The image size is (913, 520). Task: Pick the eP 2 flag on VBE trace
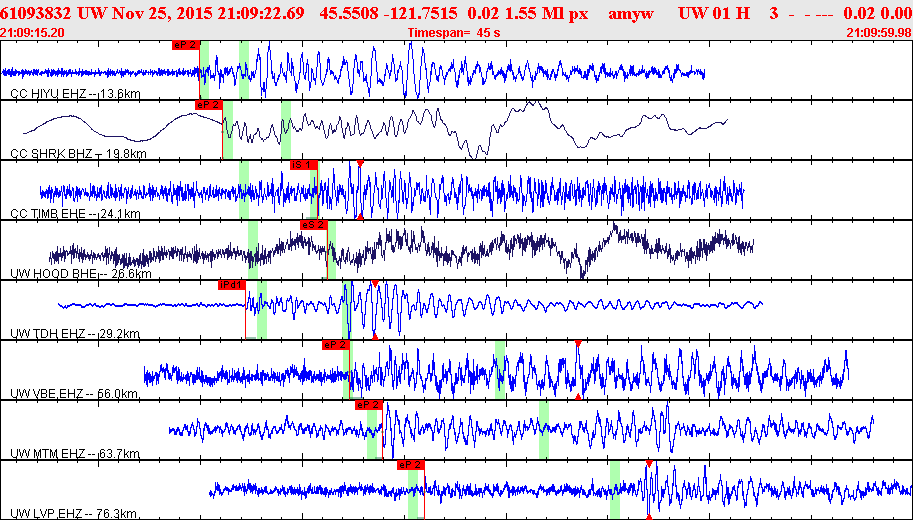[335, 345]
